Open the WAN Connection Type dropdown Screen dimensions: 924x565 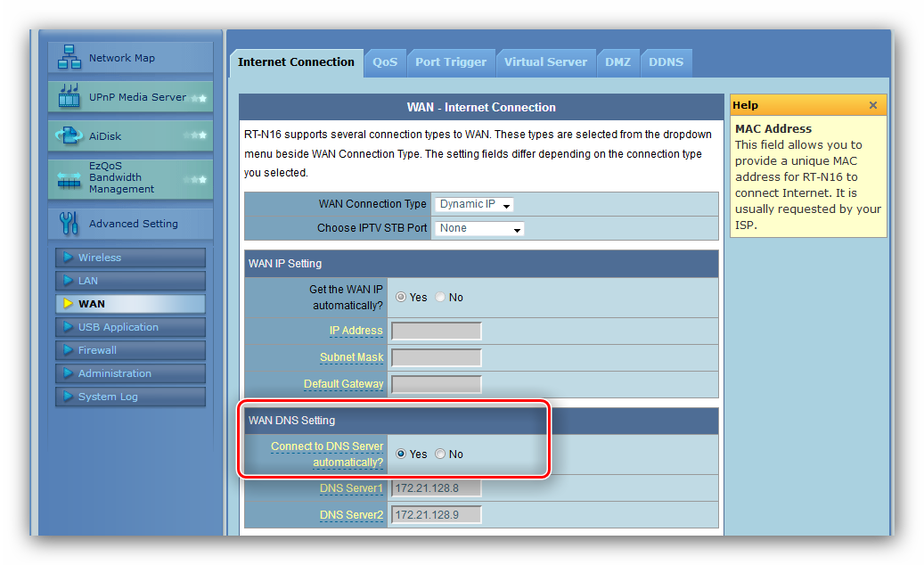click(x=474, y=204)
